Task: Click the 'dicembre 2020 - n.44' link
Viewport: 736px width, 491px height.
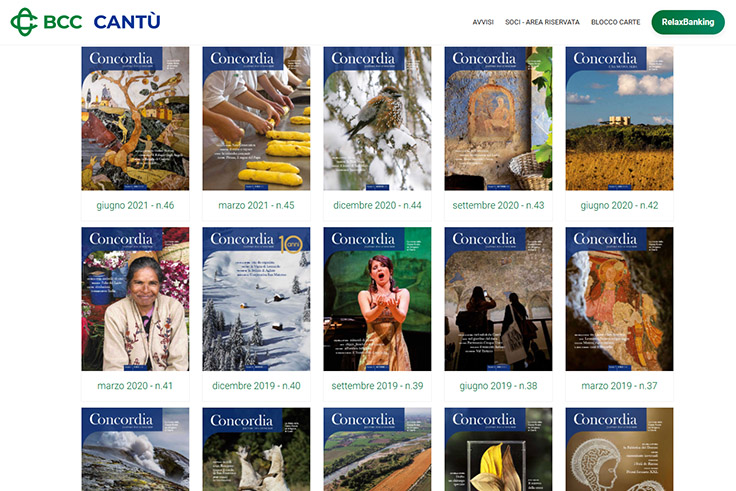Action: [x=377, y=205]
